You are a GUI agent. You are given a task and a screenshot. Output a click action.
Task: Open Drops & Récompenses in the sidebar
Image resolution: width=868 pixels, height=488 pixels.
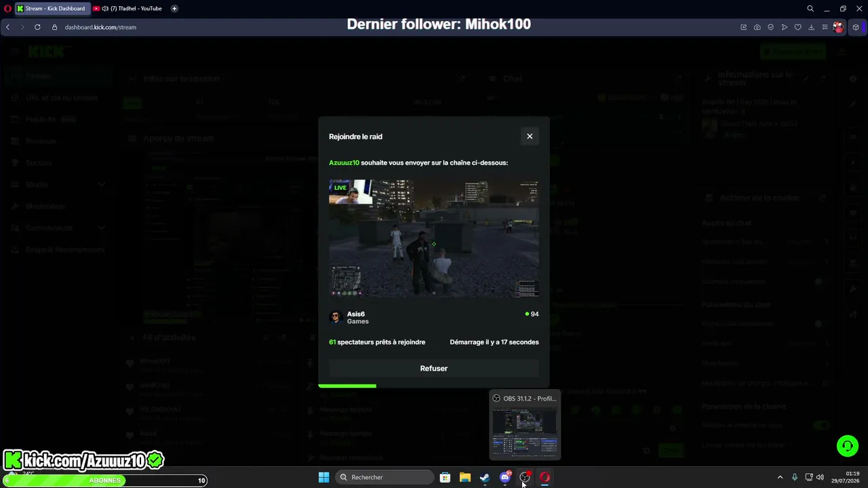57,249
